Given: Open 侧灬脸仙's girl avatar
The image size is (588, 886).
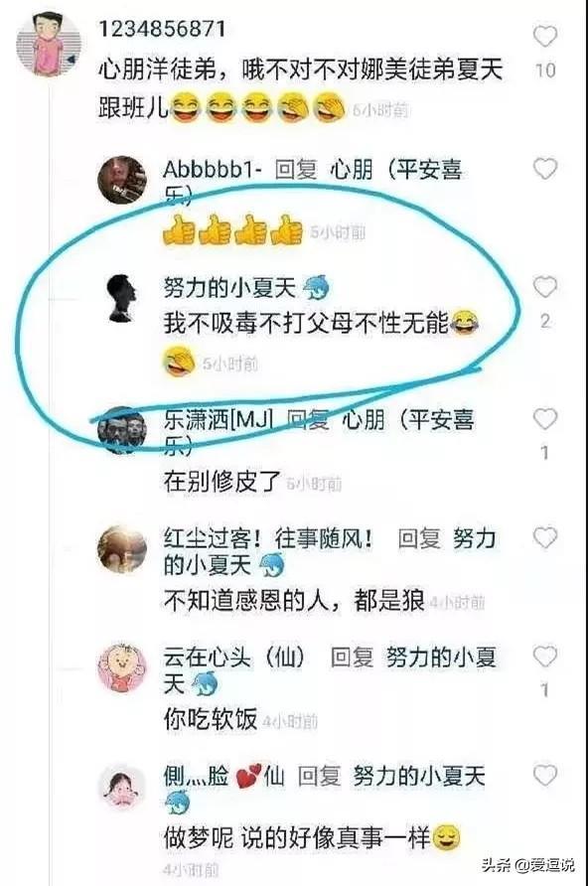Looking at the screenshot, I should [x=122, y=787].
